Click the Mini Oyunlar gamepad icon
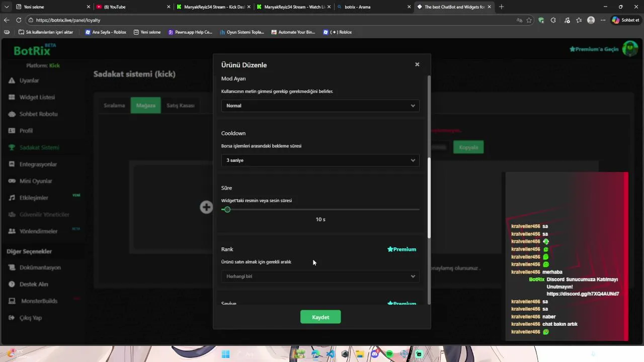The image size is (644, 362). pos(12,181)
